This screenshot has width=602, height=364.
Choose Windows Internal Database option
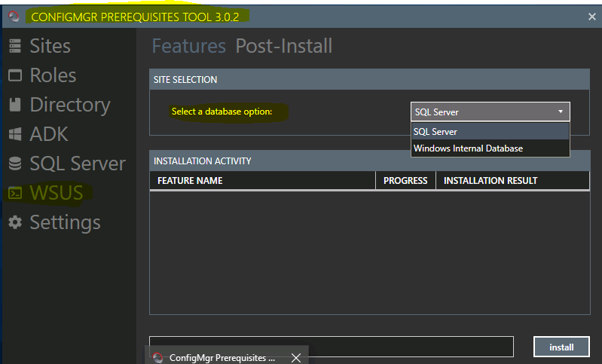tap(490, 148)
